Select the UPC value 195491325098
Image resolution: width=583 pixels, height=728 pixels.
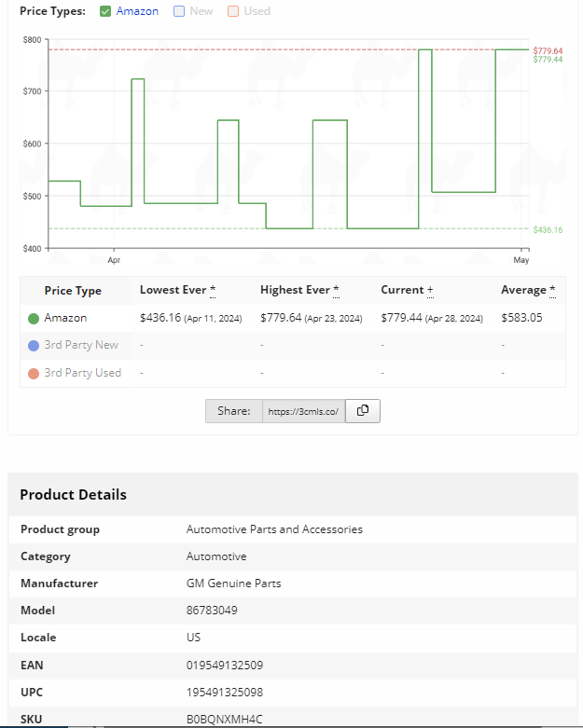tap(225, 692)
